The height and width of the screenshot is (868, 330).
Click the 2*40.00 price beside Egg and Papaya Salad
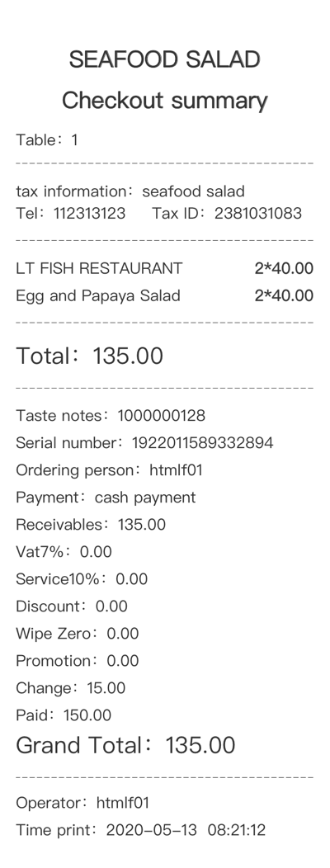click(x=284, y=295)
